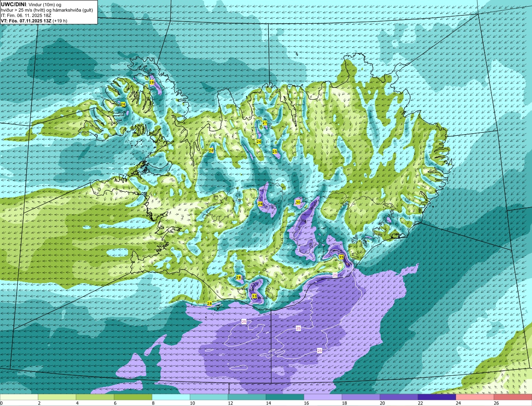532x406 pixels.
Task: Pick the salmon swatch above 26 m/s
Action: 513,397
